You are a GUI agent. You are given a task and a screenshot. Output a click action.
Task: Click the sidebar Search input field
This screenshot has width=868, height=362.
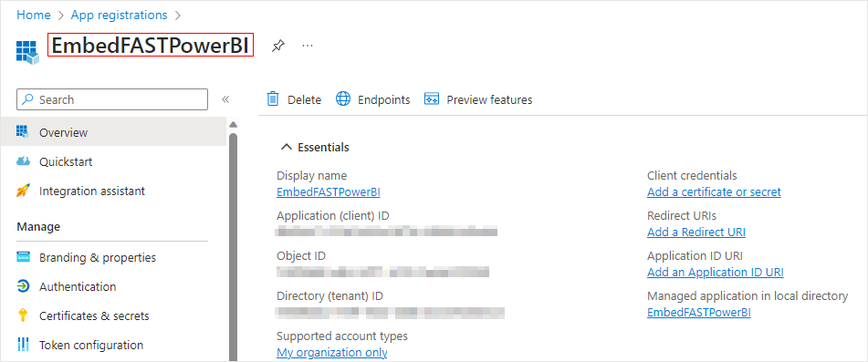(x=112, y=99)
